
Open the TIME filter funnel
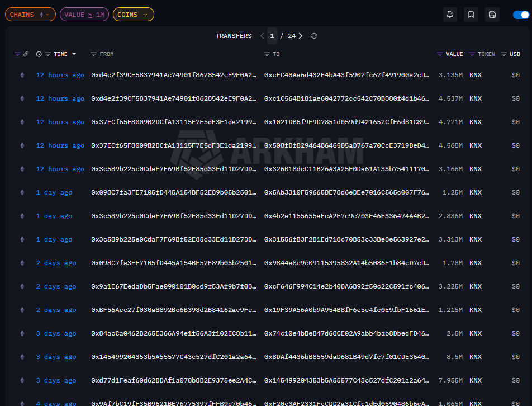48,54
